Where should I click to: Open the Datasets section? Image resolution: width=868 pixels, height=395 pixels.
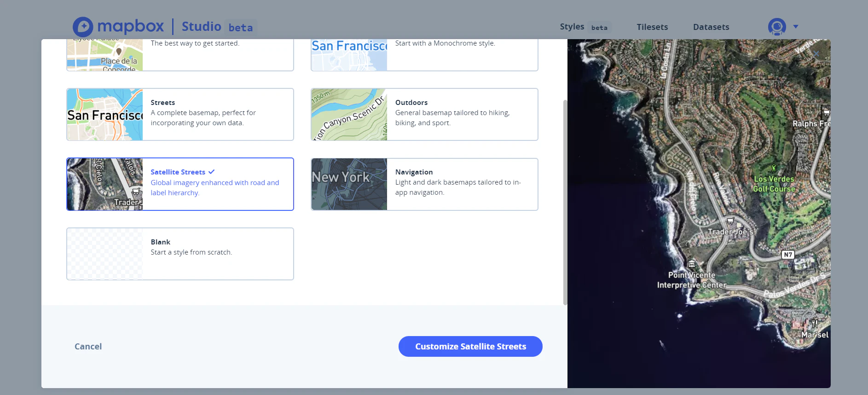(711, 27)
